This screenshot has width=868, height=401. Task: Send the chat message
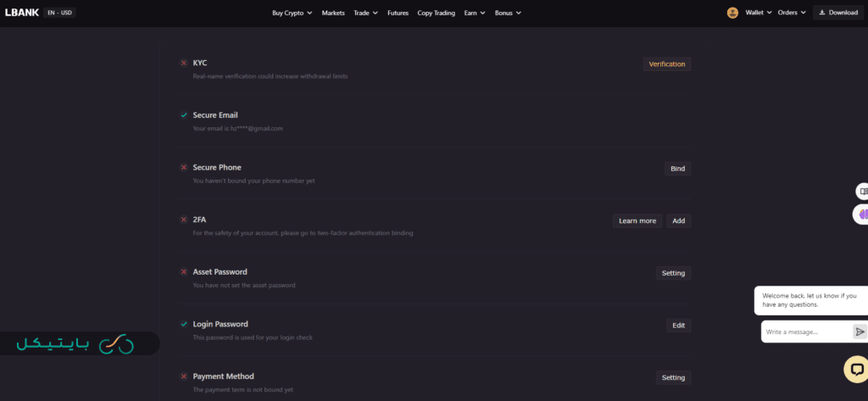pyautogui.click(x=860, y=331)
